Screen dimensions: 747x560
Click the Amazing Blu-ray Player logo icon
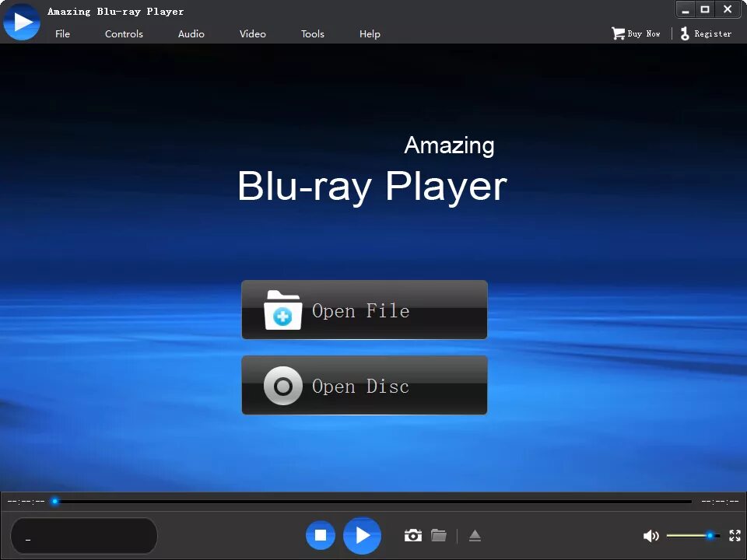[x=22, y=22]
